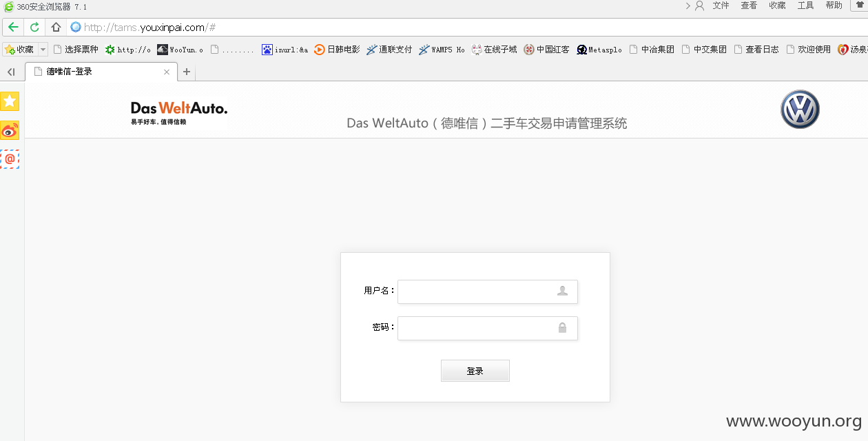Open the 文件 menu

pos(721,6)
